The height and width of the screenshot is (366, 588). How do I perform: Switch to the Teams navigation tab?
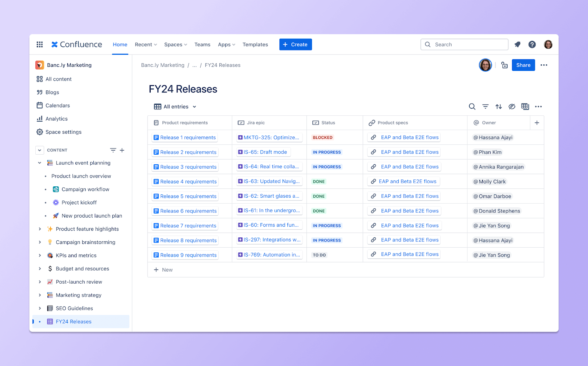point(202,44)
